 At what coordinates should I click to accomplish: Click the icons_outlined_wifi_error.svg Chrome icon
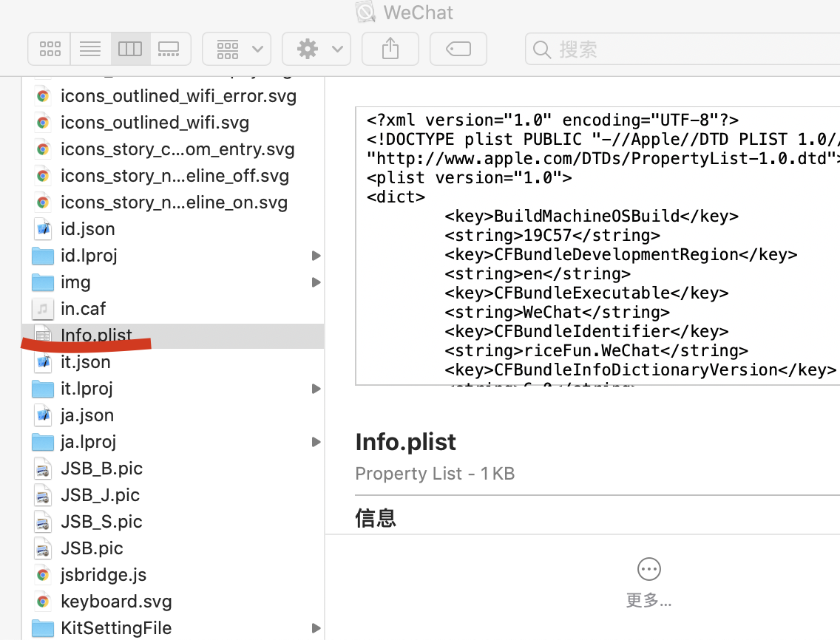[43, 96]
